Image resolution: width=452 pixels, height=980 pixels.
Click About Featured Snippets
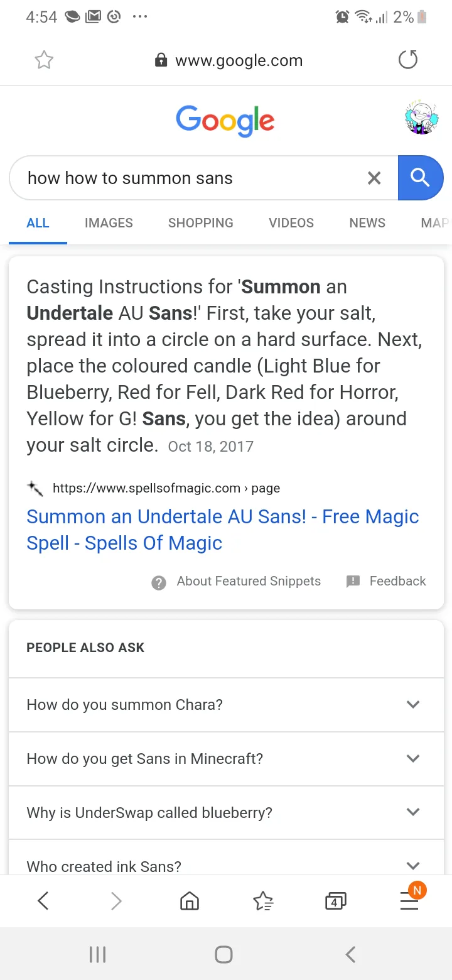point(248,582)
